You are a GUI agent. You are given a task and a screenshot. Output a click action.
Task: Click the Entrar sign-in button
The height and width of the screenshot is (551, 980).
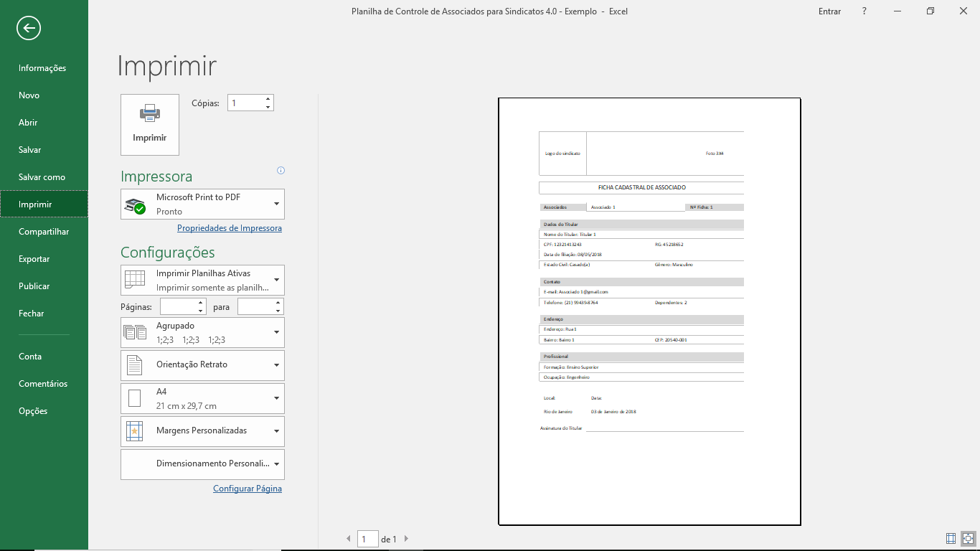(829, 11)
